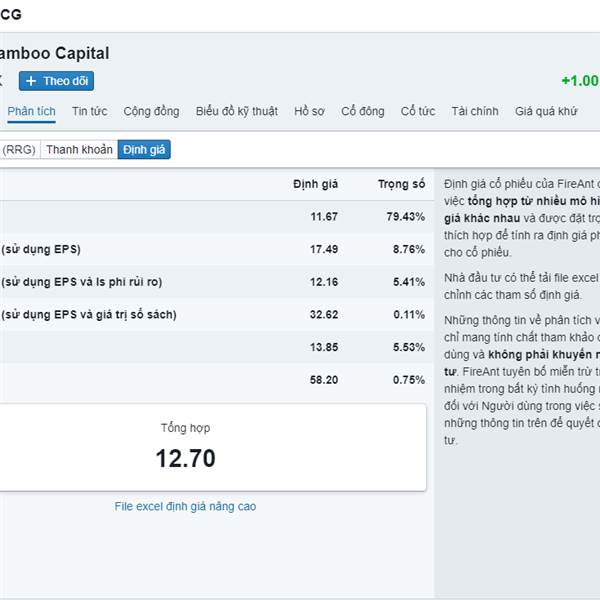Image resolution: width=600 pixels, height=600 pixels.
Task: Select the (RRG) sub-tab
Action: click(x=19, y=150)
